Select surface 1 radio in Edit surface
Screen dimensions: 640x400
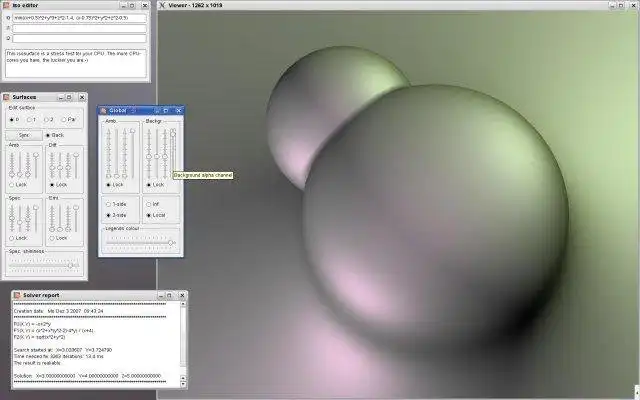(x=29, y=120)
